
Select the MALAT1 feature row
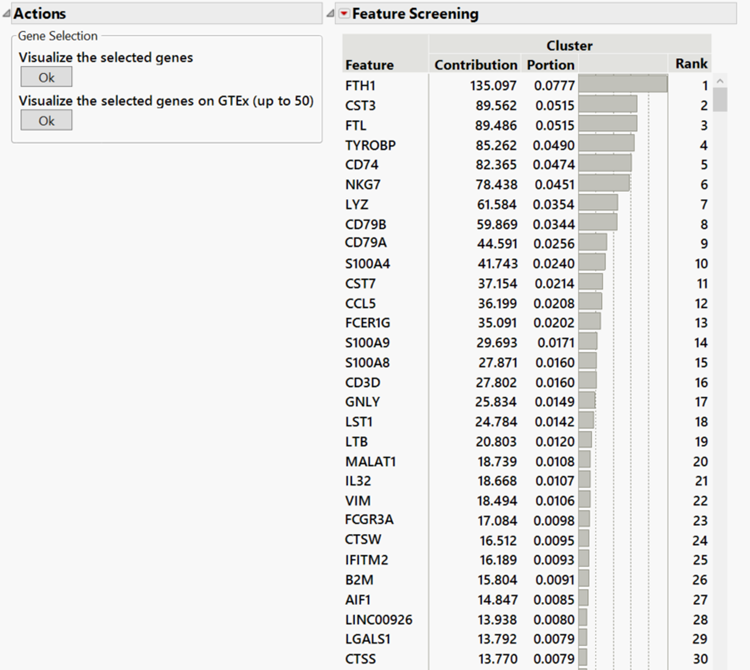(370, 461)
